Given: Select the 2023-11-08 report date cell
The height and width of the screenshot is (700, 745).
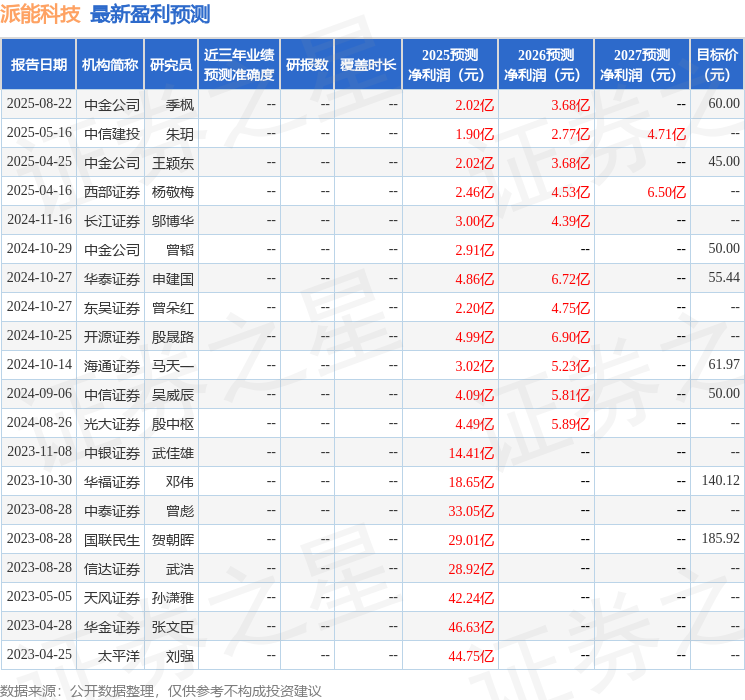Looking at the screenshot, I should (39, 452).
